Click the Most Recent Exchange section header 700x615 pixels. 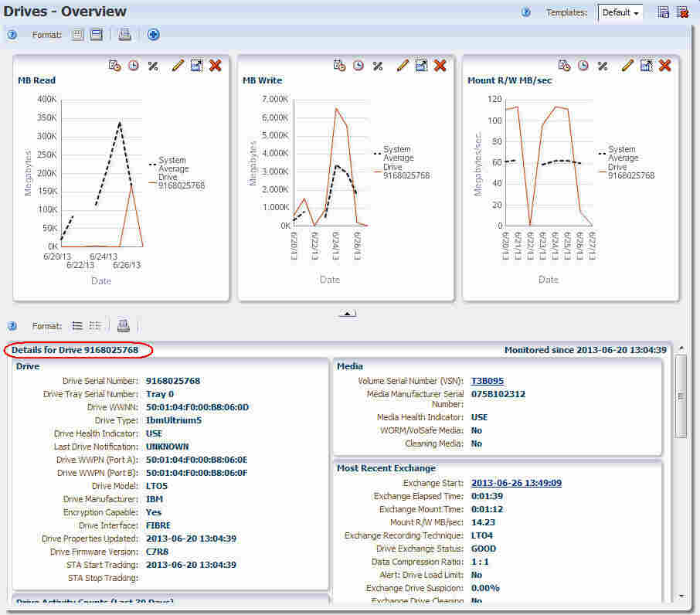(x=386, y=468)
